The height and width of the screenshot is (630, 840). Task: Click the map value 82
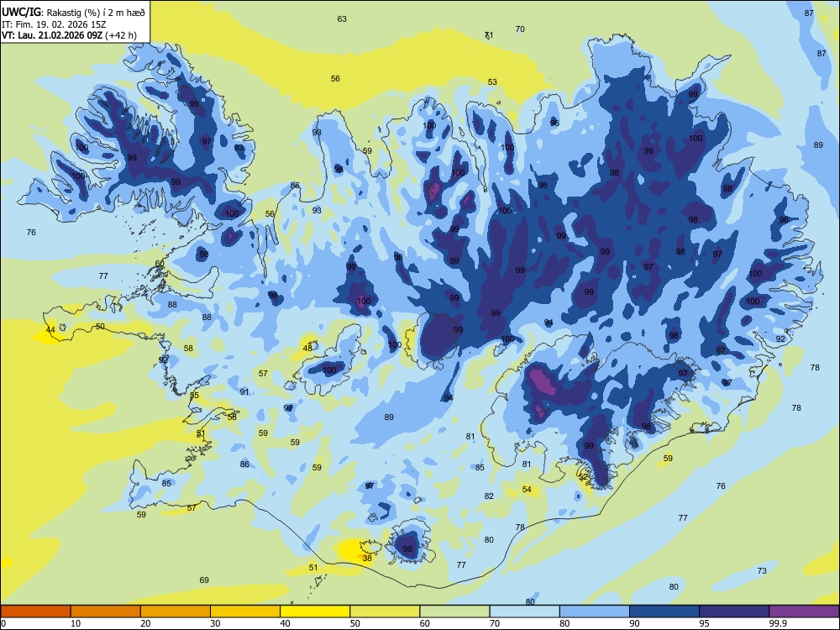click(489, 496)
